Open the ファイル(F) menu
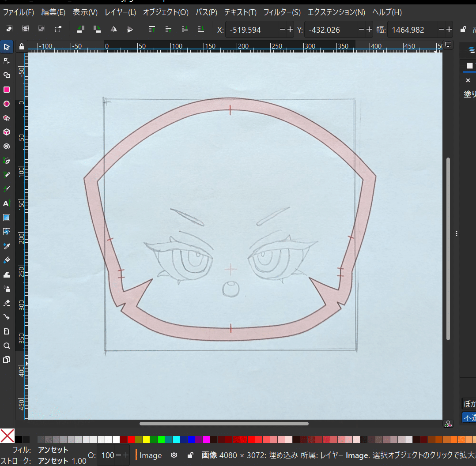Screen dimensions: 476x466 pos(19,12)
